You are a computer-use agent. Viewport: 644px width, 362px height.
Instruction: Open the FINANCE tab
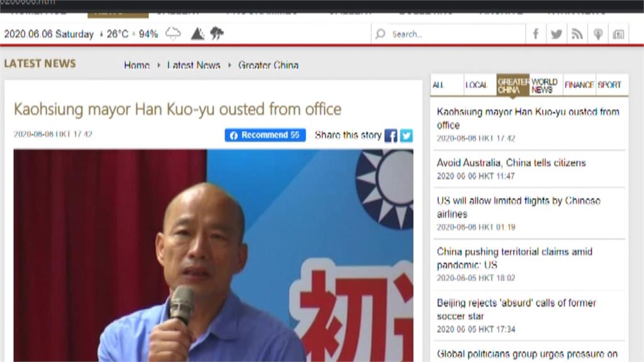[579, 85]
